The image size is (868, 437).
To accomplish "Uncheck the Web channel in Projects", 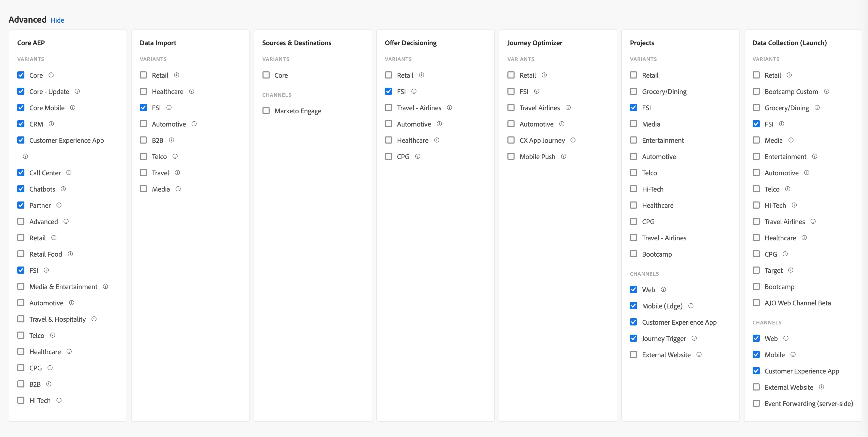I will [x=633, y=289].
